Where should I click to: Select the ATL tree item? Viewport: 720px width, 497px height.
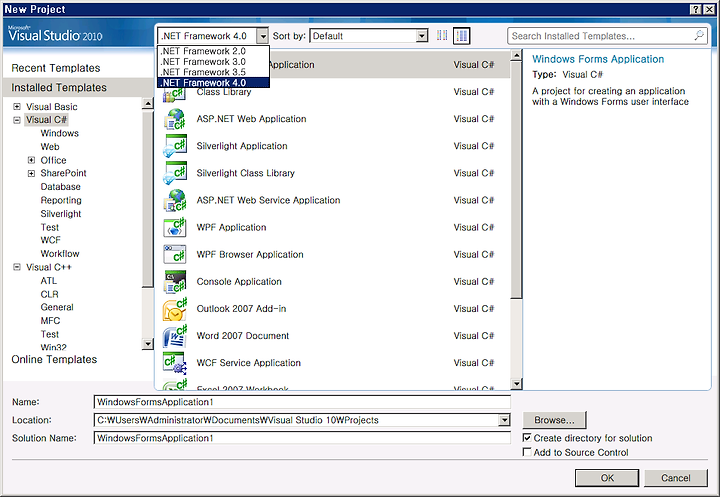tap(49, 281)
